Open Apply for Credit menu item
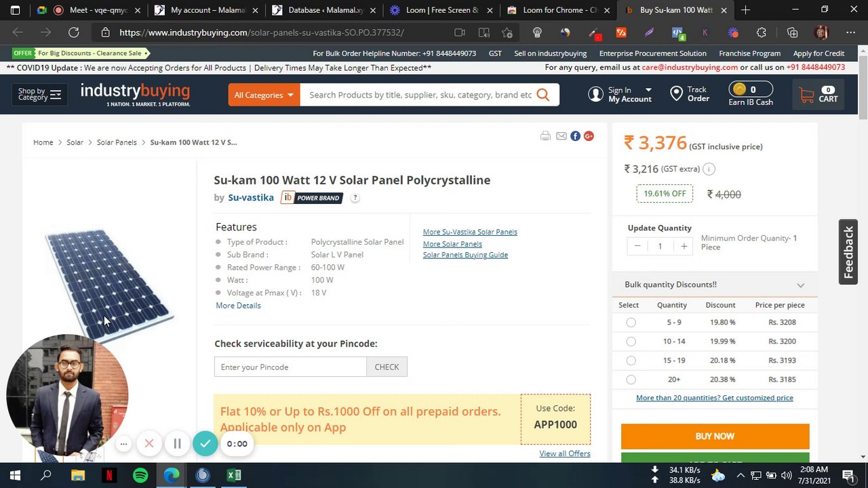 (x=819, y=53)
